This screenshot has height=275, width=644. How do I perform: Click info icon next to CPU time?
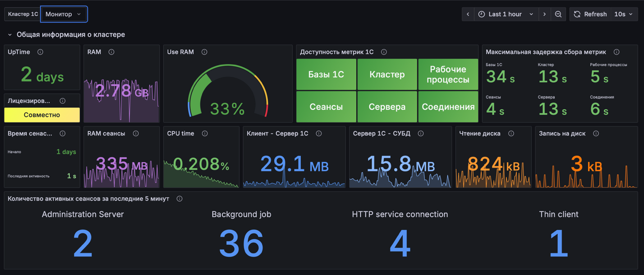205,134
